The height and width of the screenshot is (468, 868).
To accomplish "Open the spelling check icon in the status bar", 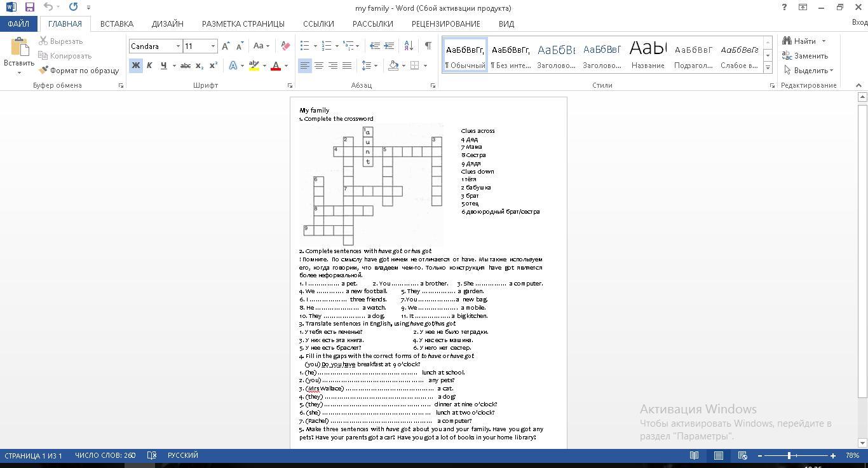I will 152,455.
